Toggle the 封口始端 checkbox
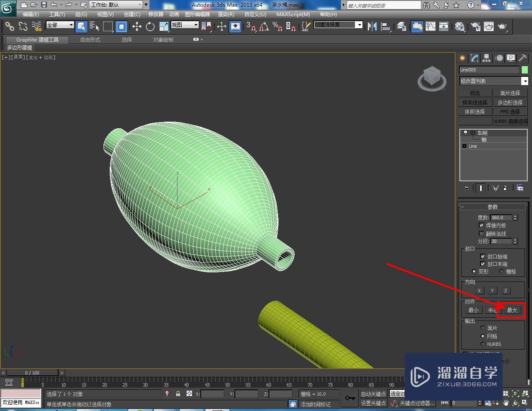Viewport: 532px width, 411px height. pyautogui.click(x=483, y=257)
